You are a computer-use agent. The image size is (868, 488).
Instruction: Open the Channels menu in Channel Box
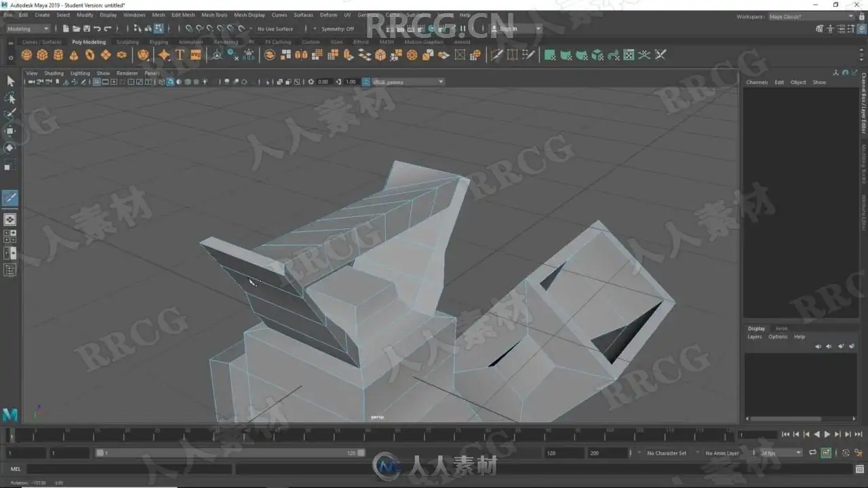(757, 83)
